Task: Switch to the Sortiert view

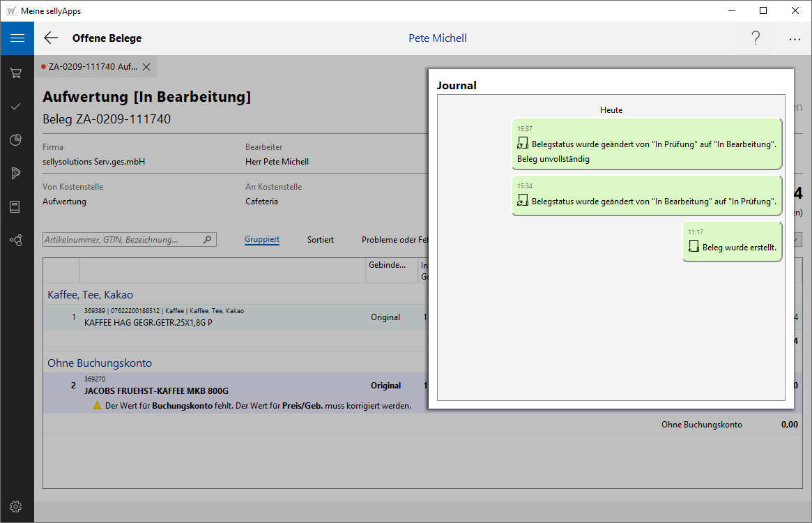Action: pos(321,239)
